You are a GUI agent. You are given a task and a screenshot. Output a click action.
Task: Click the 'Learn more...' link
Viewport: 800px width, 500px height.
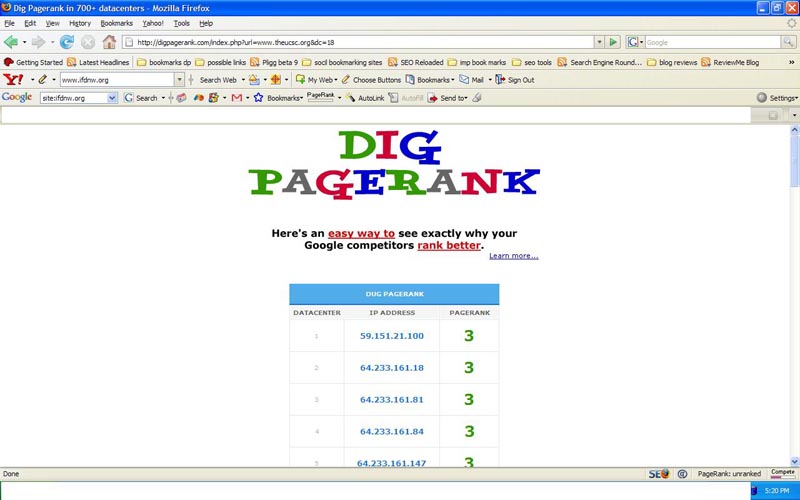click(513, 256)
